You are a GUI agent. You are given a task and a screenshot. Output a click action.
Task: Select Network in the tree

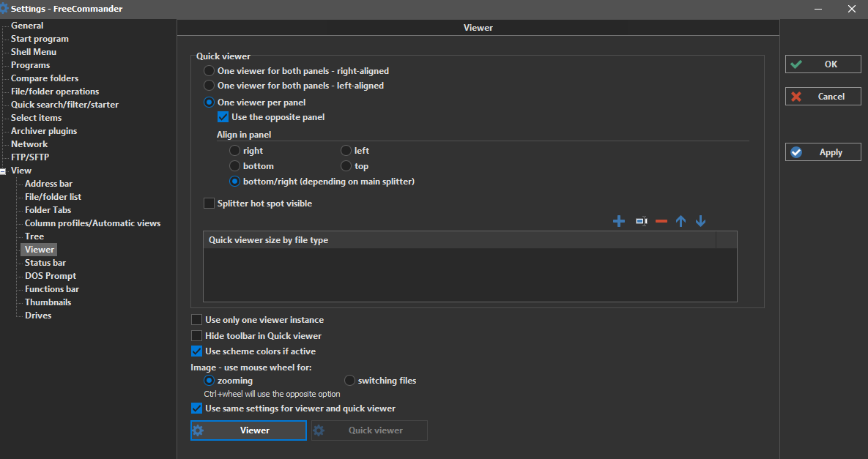click(29, 144)
